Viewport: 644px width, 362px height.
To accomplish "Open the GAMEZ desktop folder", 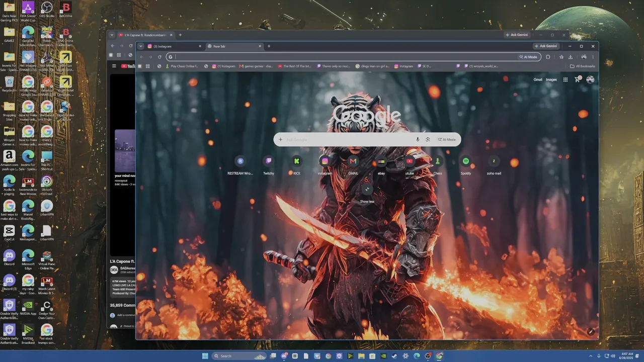I will click(9, 35).
